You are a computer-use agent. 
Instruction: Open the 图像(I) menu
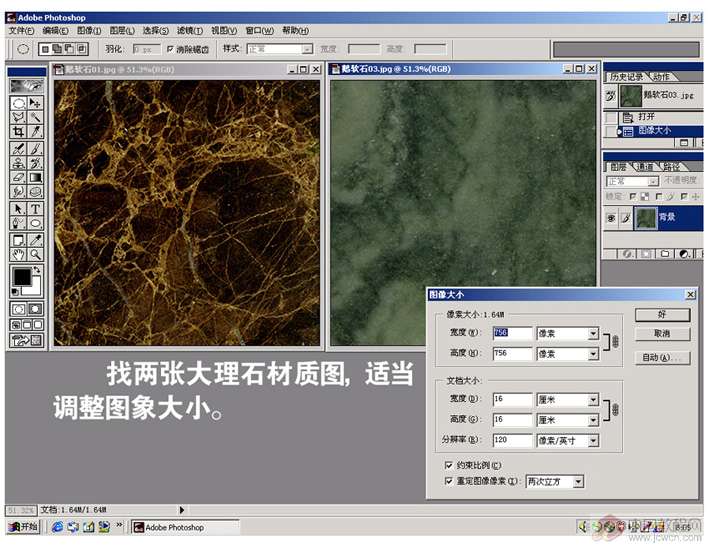click(x=89, y=31)
